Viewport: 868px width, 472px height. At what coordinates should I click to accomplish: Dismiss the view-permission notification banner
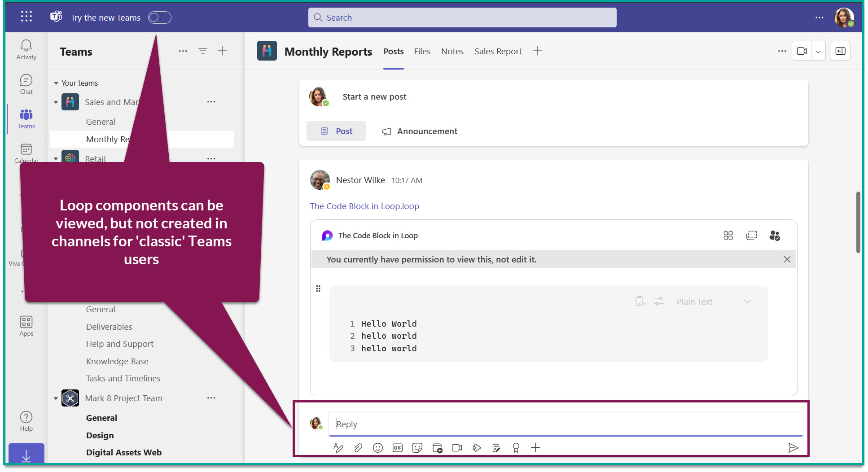787,259
